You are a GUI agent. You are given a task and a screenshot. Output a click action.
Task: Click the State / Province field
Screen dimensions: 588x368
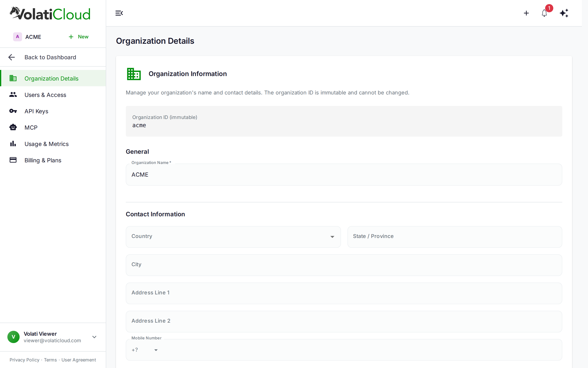point(455,237)
